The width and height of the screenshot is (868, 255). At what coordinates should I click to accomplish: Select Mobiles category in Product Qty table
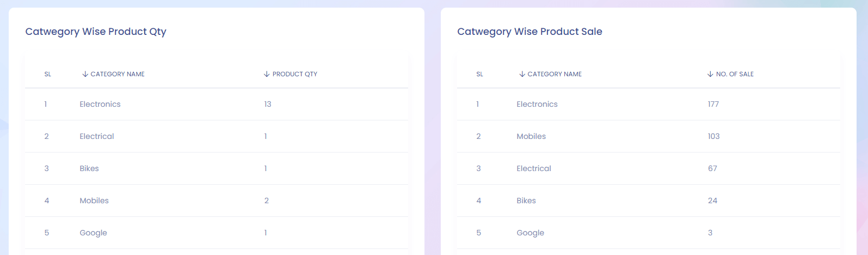[x=94, y=201]
